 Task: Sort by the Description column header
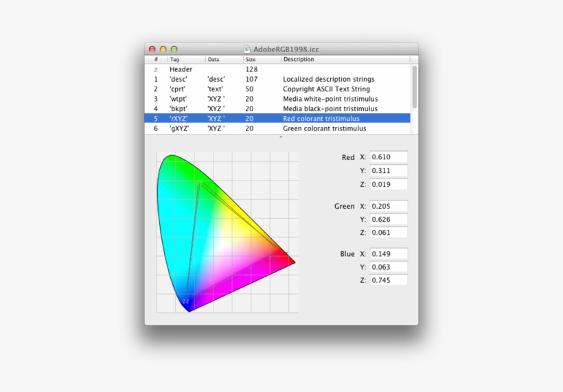pos(345,59)
